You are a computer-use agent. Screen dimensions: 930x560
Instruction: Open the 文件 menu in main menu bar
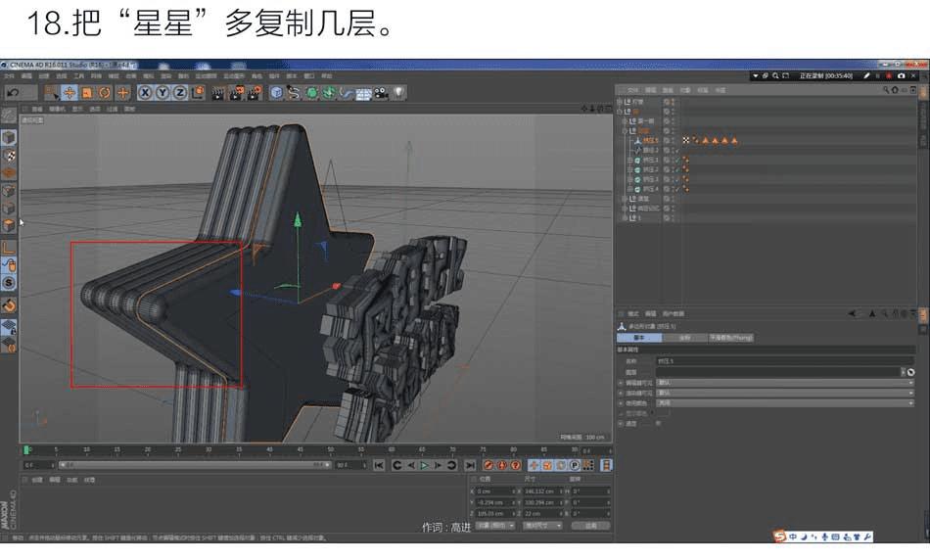pos(9,76)
